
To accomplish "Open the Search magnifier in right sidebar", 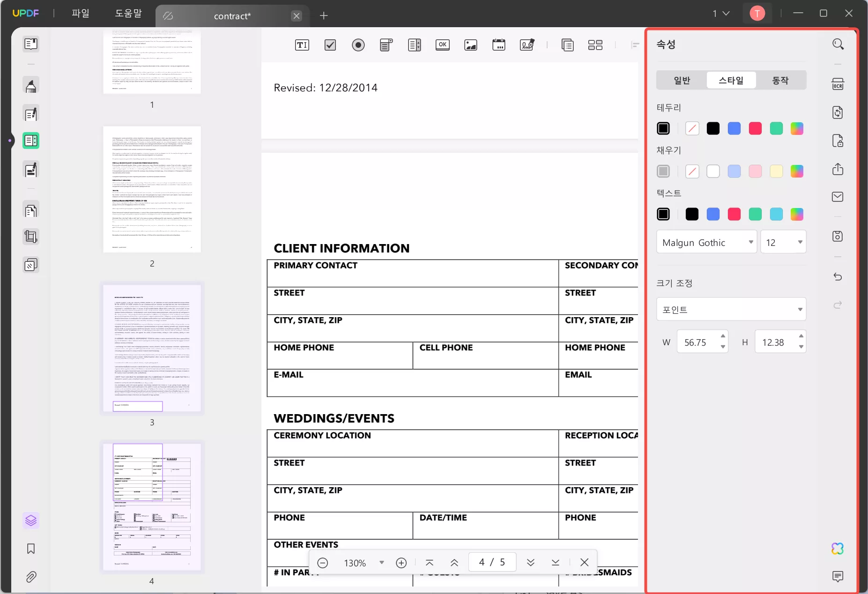I will 838,44.
